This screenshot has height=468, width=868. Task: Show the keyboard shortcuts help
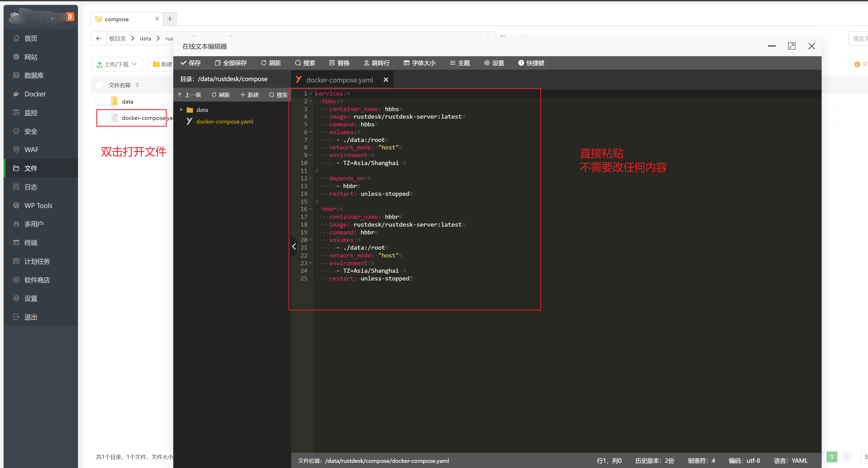click(x=531, y=63)
